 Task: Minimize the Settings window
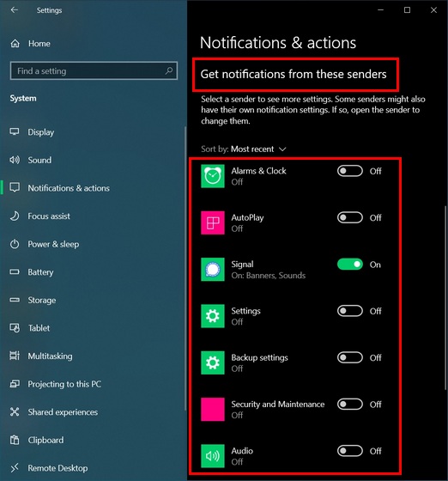tap(380, 10)
